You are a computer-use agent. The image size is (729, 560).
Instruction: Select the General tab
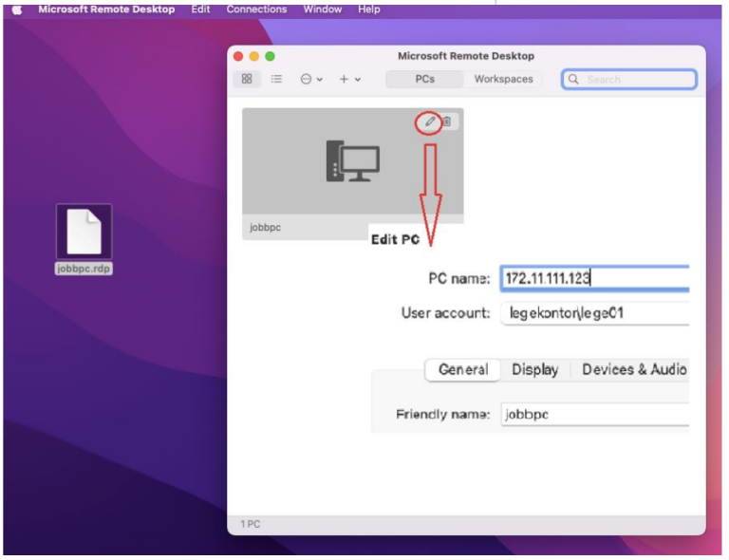[463, 370]
